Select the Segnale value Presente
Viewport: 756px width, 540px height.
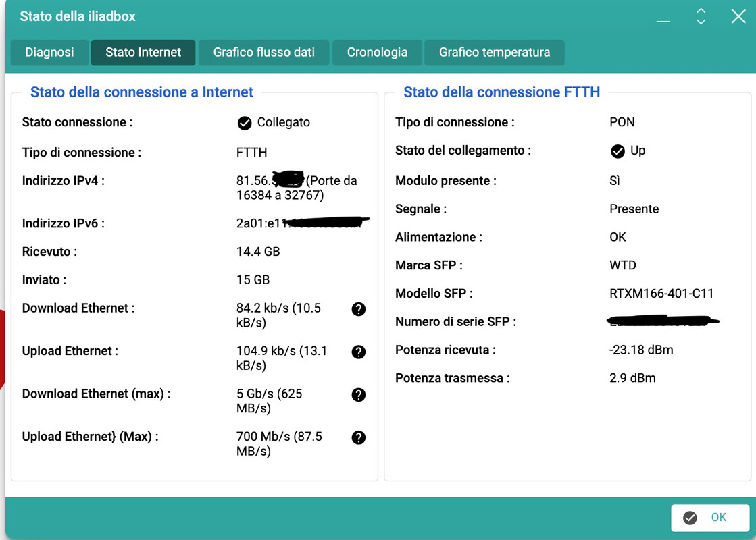pos(634,209)
